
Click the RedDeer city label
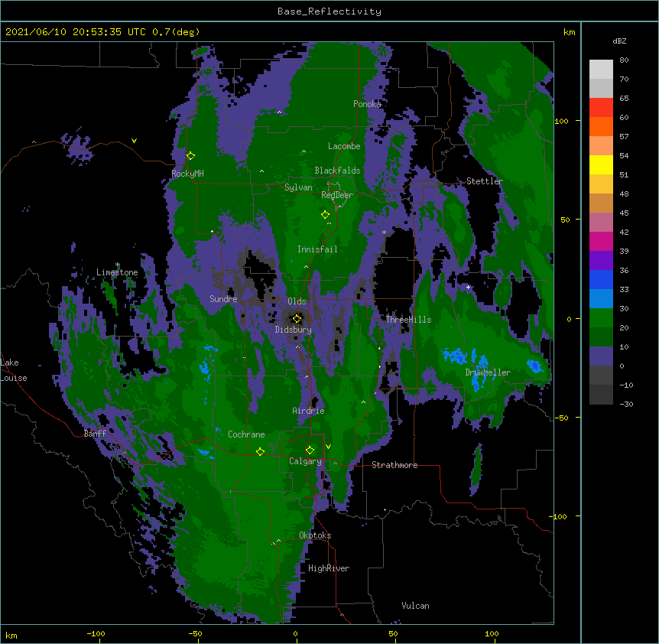click(x=337, y=195)
